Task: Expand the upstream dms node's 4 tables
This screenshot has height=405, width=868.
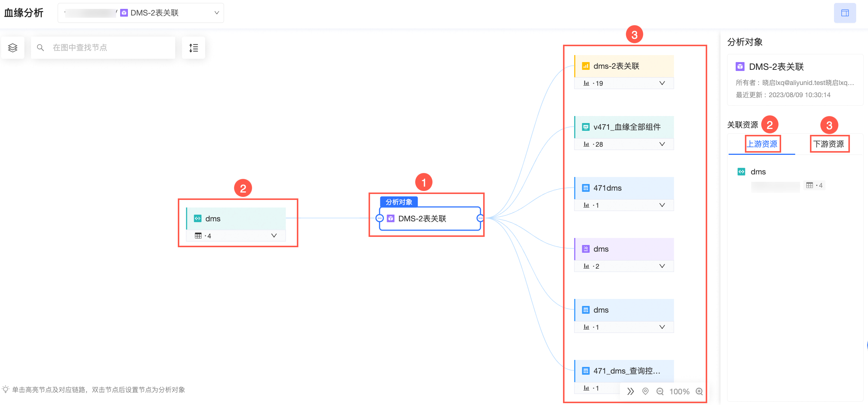Action: (x=274, y=236)
